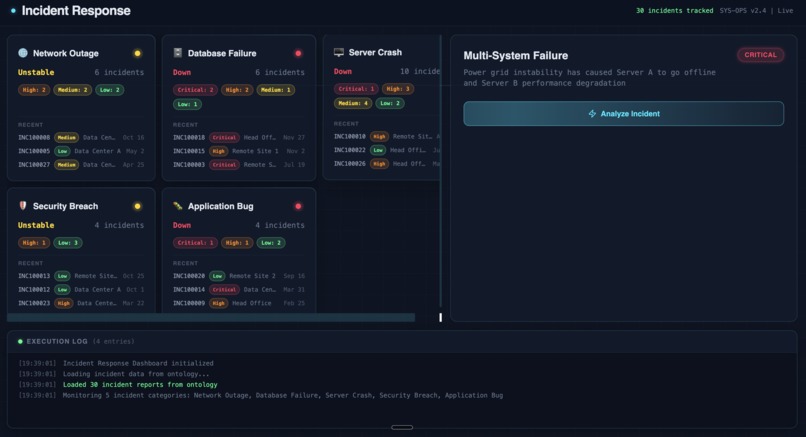Open incident INC100013 row
Image resolution: width=806 pixels, height=437 pixels.
tap(81, 276)
